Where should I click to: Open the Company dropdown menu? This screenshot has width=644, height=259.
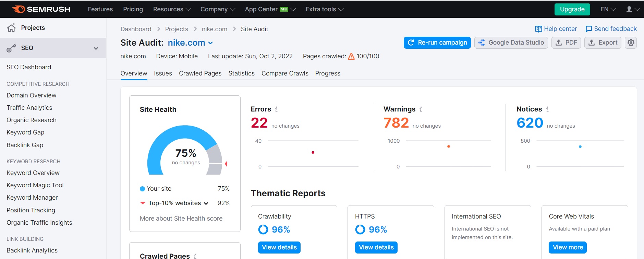(x=218, y=9)
